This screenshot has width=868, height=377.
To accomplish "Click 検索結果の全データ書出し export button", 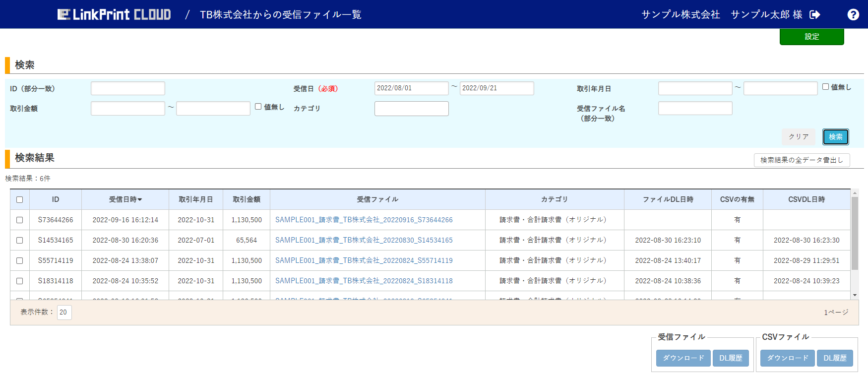I will pyautogui.click(x=802, y=160).
